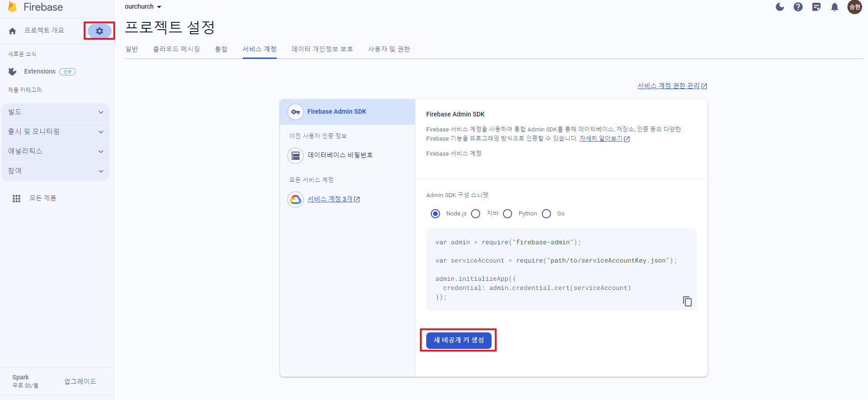Expand the 출시 및 모니터링 category
The image size is (868, 400).
click(55, 132)
